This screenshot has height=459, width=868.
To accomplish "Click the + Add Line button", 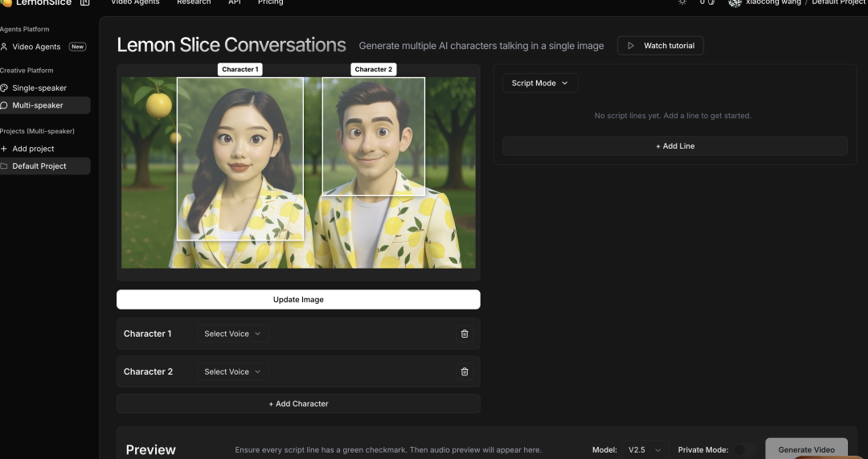I will [674, 146].
